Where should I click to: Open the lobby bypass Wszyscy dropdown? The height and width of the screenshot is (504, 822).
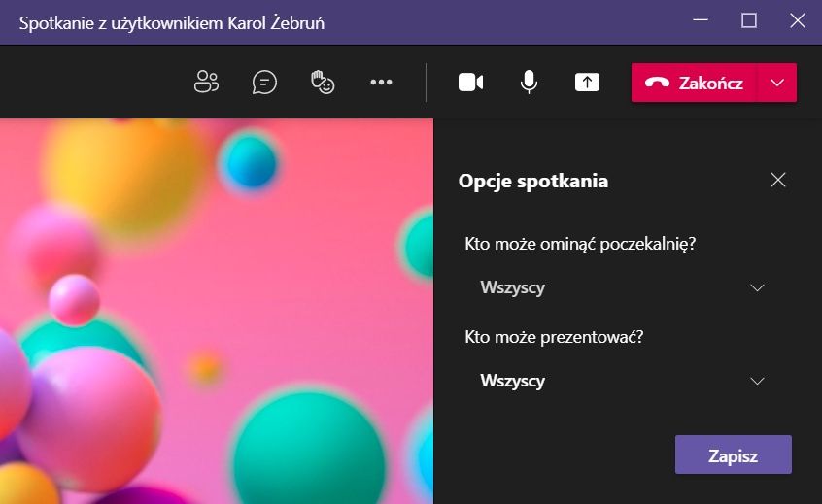click(x=622, y=287)
